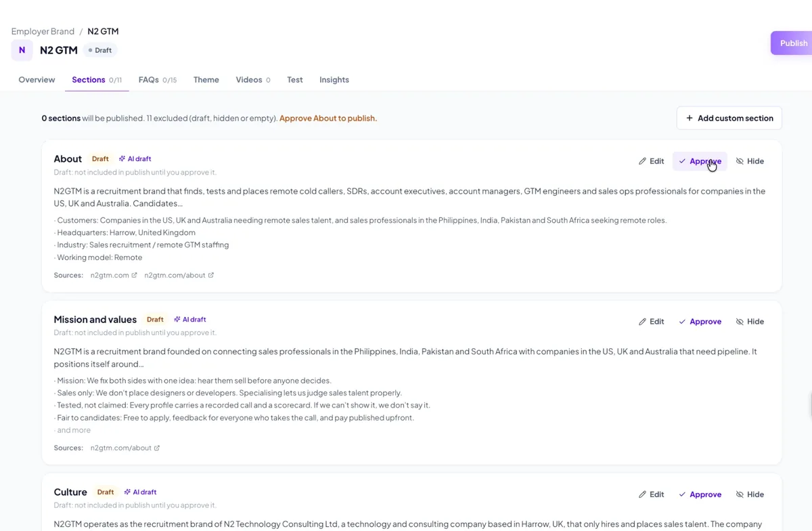Edit the Culture section
Image resolution: width=812 pixels, height=531 pixels.
[x=651, y=494]
